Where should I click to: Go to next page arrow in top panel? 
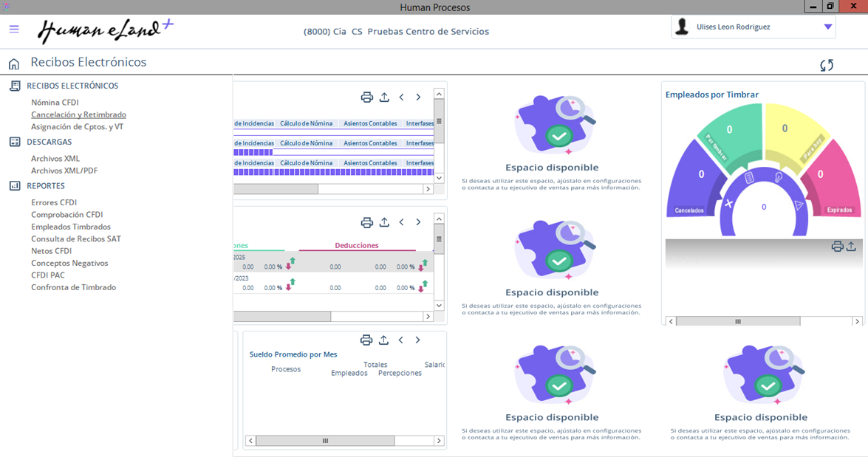(x=418, y=97)
